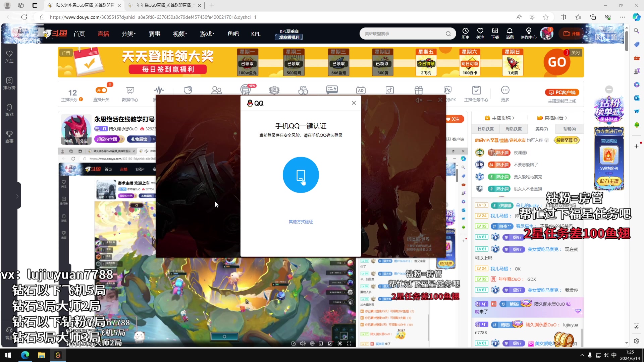The image size is (644, 362).
Task: Click the stream player fullscreen icon
Action: click(x=349, y=344)
